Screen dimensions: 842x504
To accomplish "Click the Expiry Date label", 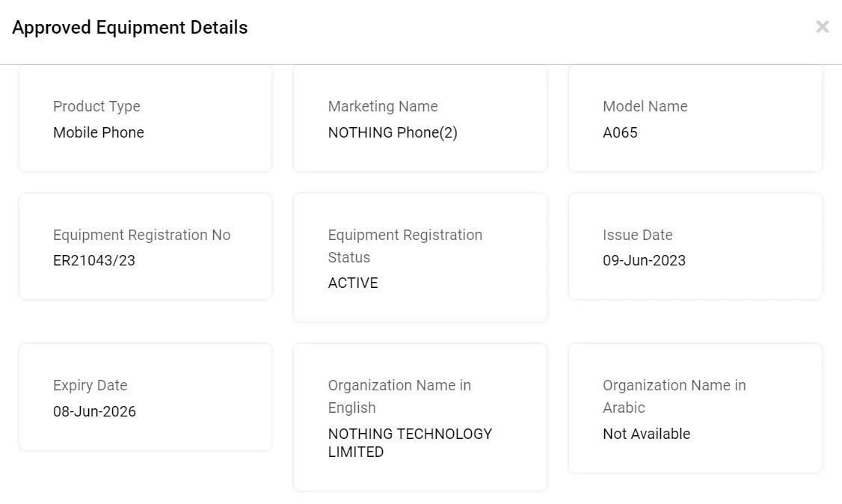I will [x=90, y=385].
